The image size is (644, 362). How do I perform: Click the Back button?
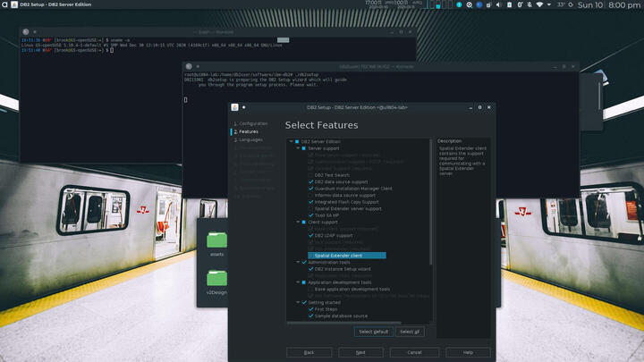tap(309, 352)
